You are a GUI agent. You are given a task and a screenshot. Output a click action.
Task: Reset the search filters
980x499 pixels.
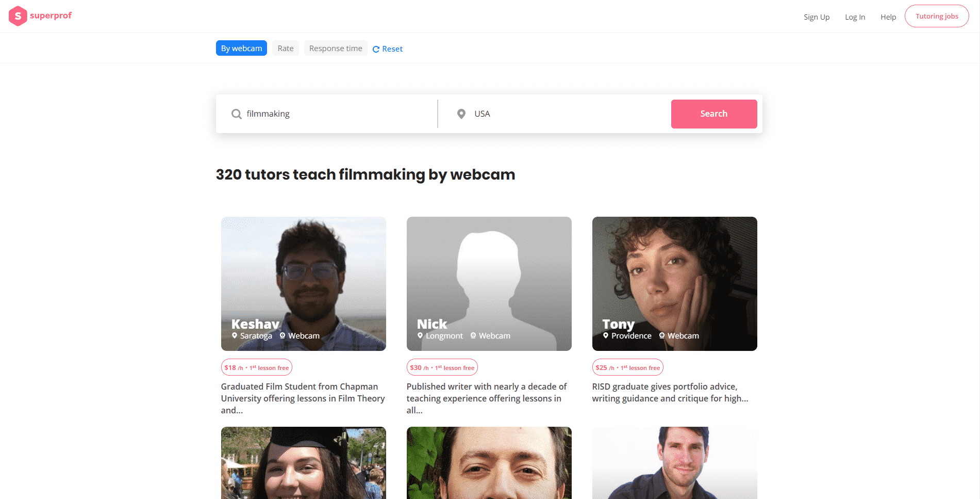click(388, 49)
